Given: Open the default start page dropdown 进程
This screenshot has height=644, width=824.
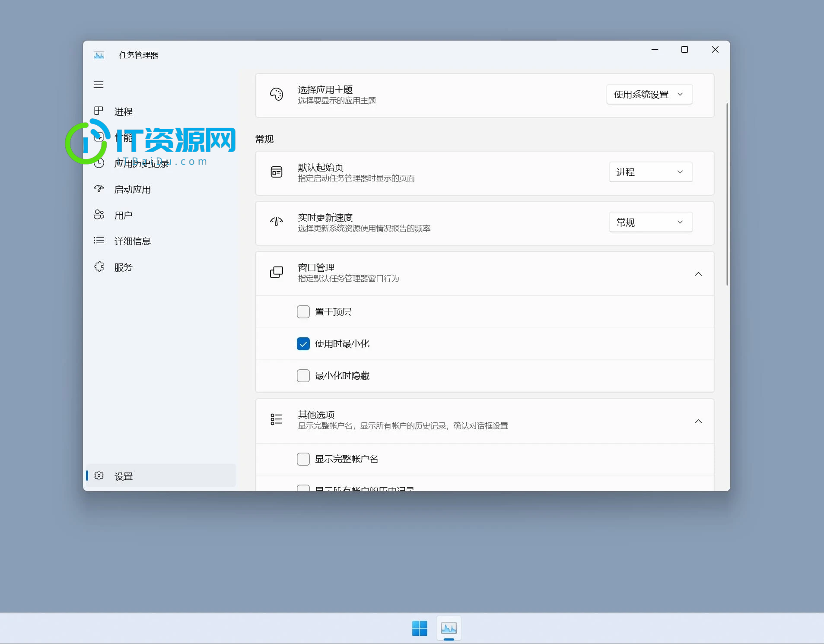Looking at the screenshot, I should [651, 172].
